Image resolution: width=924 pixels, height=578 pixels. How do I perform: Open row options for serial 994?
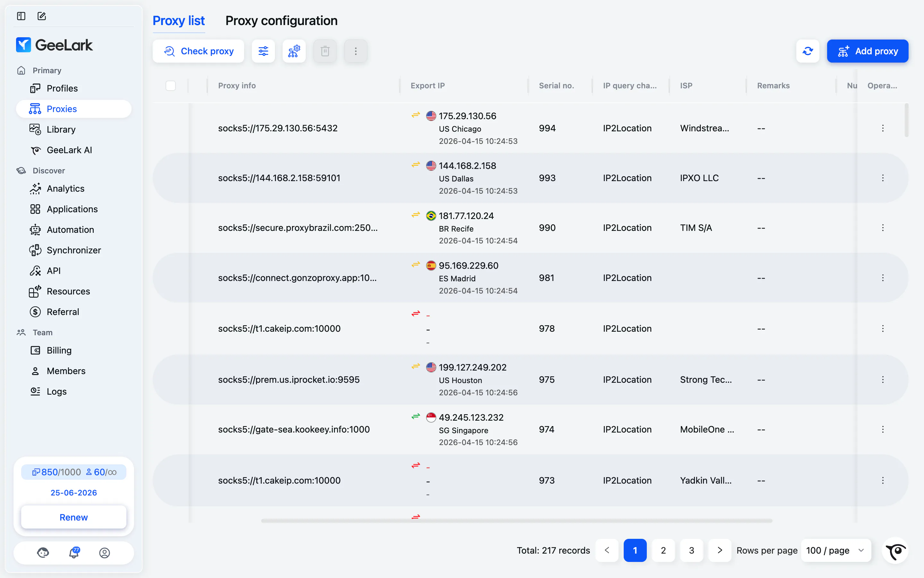883,128
